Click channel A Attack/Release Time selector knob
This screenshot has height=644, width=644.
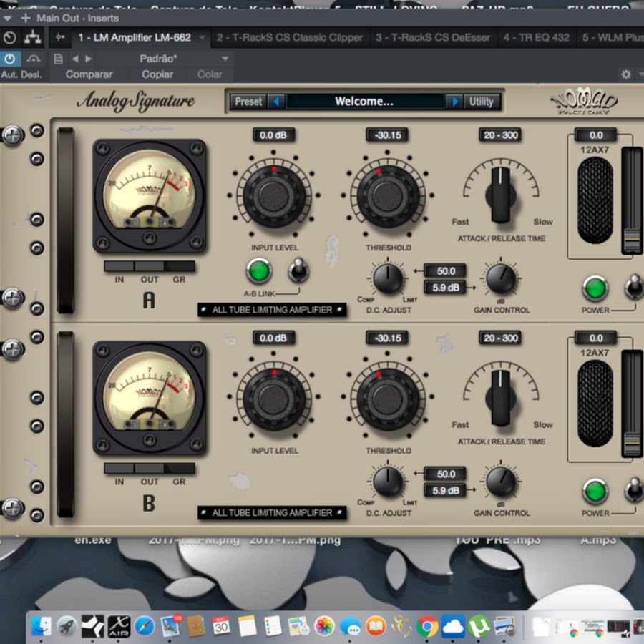pyautogui.click(x=501, y=194)
